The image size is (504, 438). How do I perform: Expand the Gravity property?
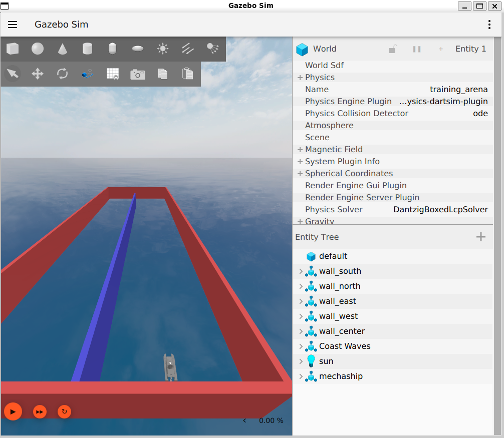[x=300, y=221]
